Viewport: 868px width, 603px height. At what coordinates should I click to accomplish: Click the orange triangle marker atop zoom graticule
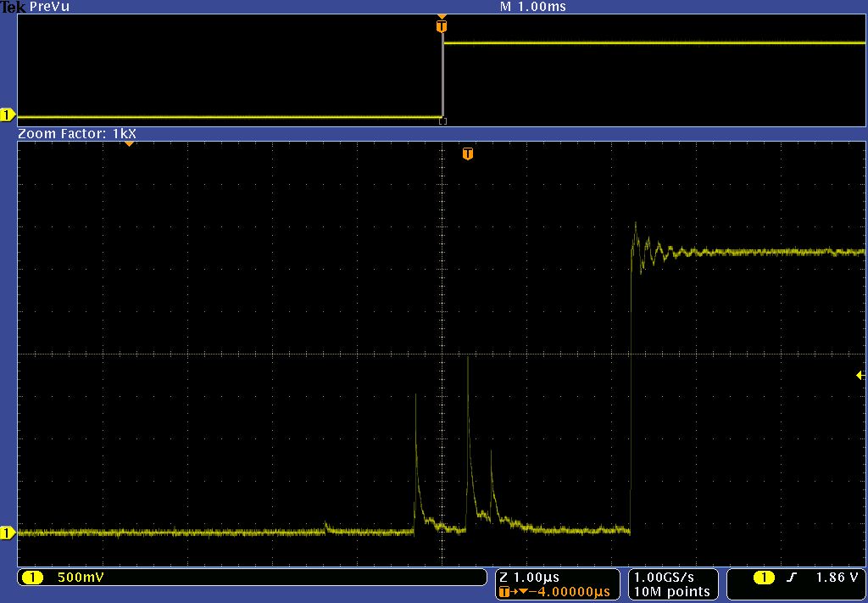click(x=129, y=144)
